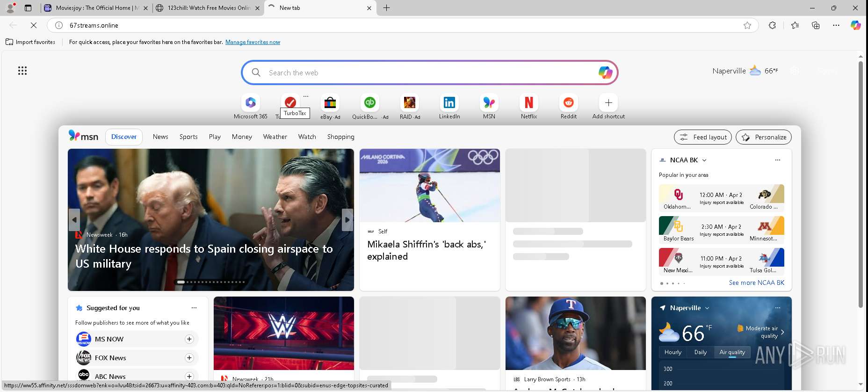Expand the NCAA BK league dropdown
This screenshot has width=868, height=392.
click(x=704, y=160)
